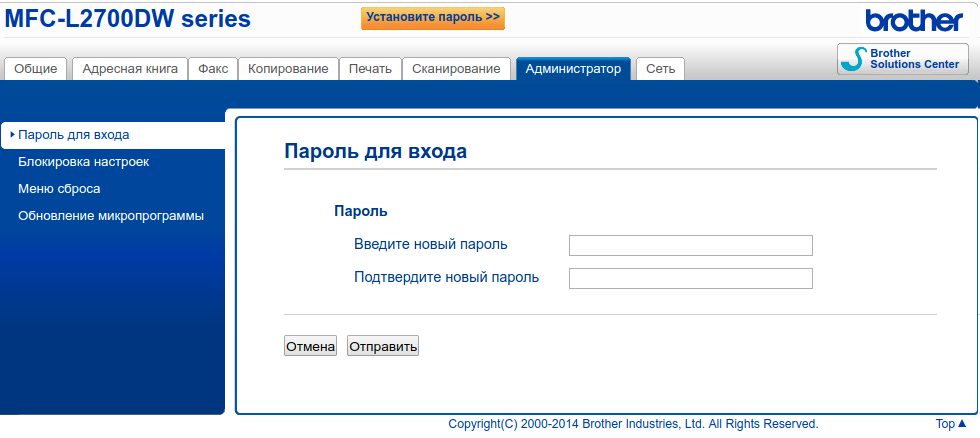Click the orange Установите пароль button
The height and width of the screenshot is (438, 980).
pos(433,18)
